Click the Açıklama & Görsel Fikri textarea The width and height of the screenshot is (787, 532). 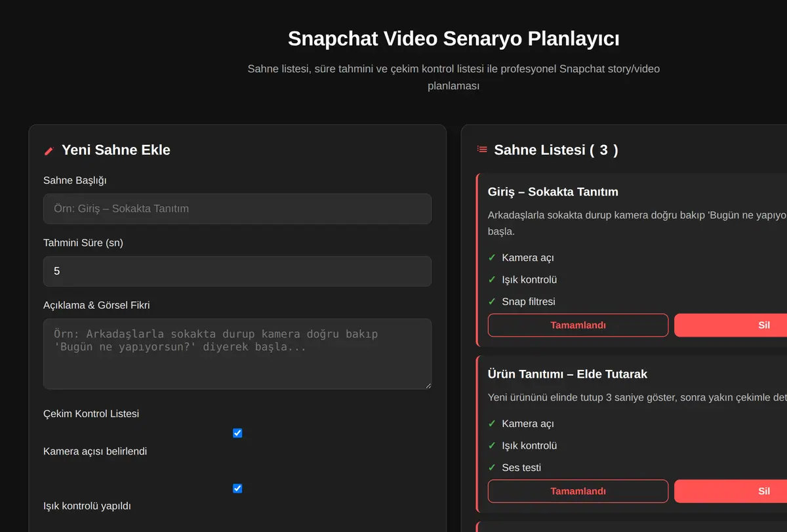click(237, 354)
